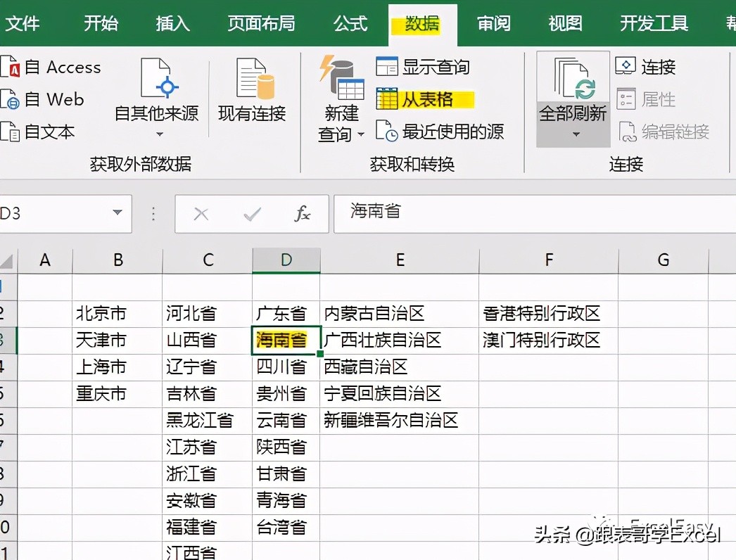Switch to the 页面布局 tab
This screenshot has height=560, width=736.
tap(261, 23)
